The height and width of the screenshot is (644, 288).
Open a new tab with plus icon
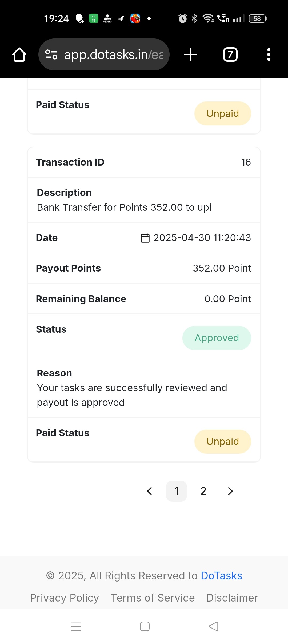coord(190,54)
